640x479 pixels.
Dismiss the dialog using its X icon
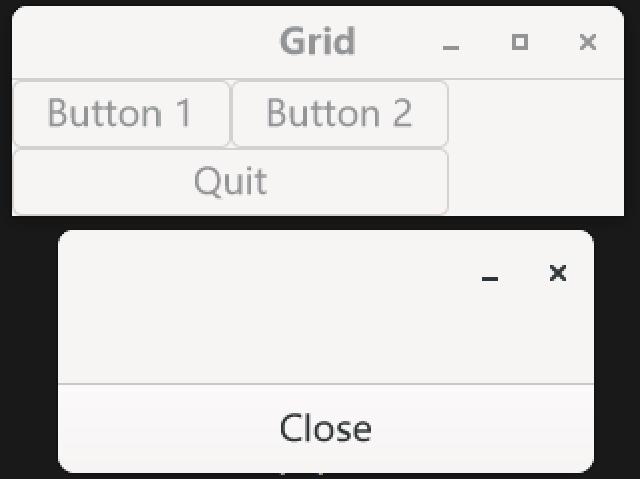pos(558,273)
